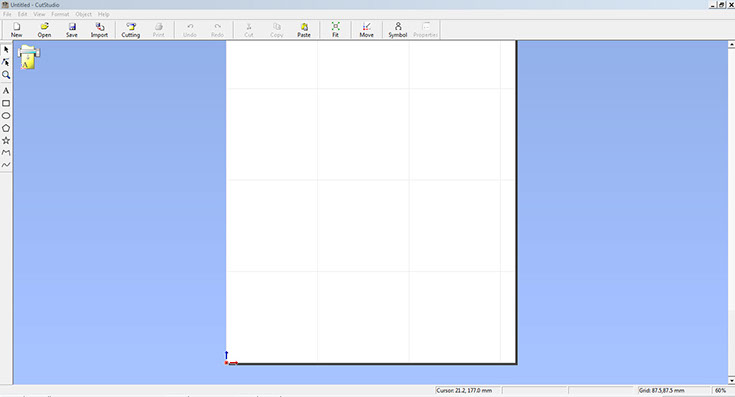The height and width of the screenshot is (397, 735).
Task: Choose the Move icon in toolbar
Action: pos(367,30)
